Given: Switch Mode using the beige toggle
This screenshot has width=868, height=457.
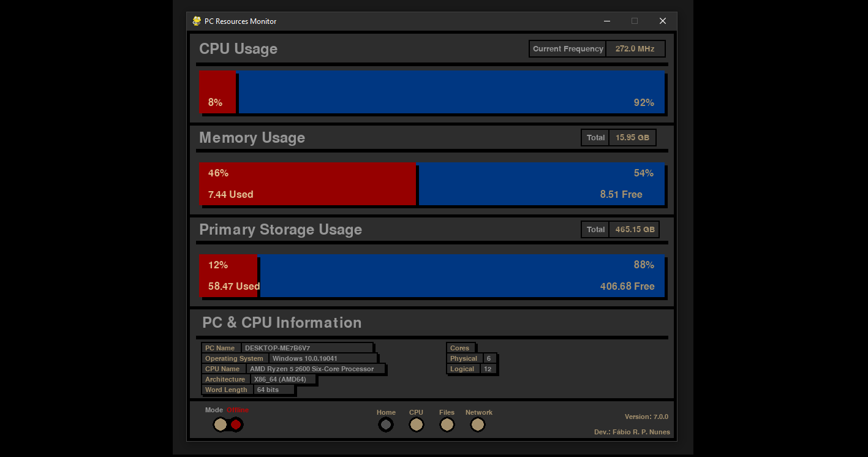Looking at the screenshot, I should pyautogui.click(x=220, y=424).
